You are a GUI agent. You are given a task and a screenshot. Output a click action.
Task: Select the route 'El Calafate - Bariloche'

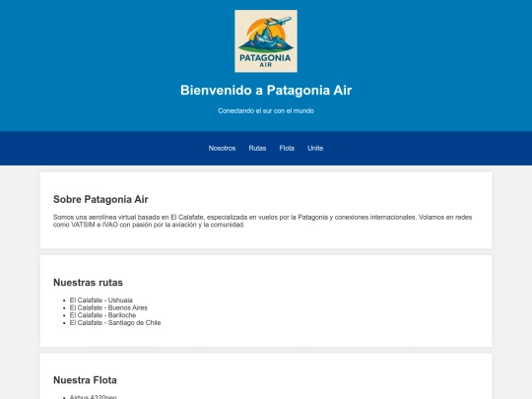pyautogui.click(x=102, y=315)
